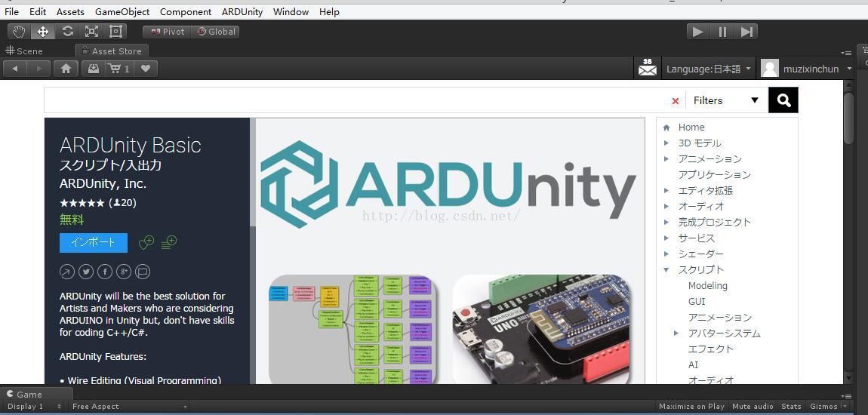Collapse the スクリプト category

click(x=666, y=270)
